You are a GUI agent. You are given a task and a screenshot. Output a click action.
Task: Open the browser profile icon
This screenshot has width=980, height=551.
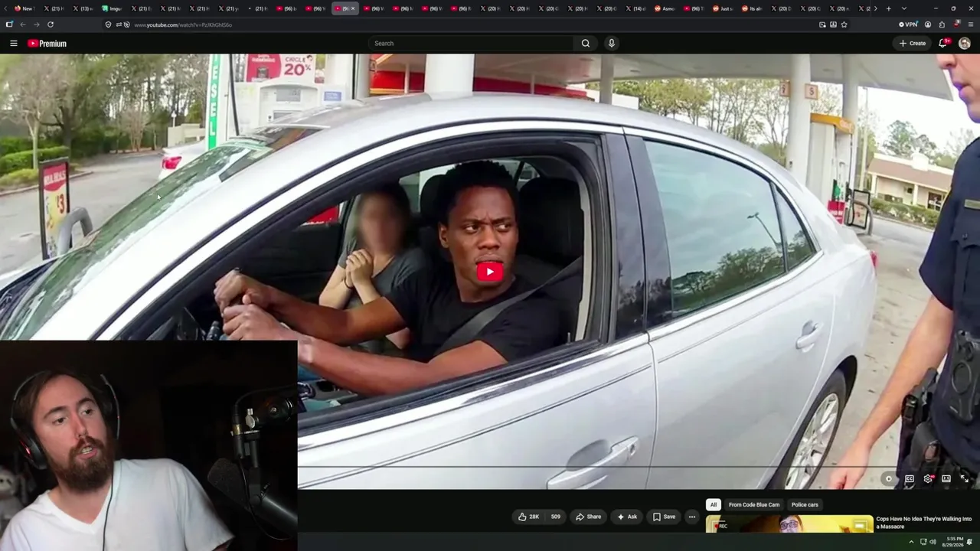point(928,24)
